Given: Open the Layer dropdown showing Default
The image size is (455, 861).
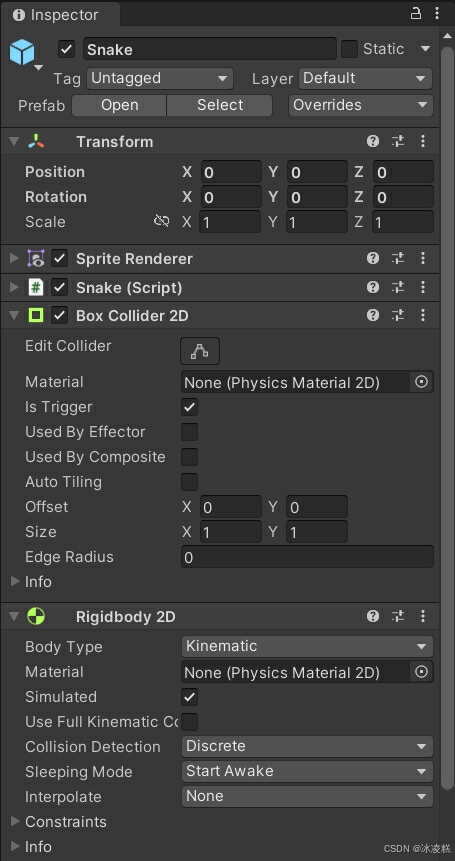Looking at the screenshot, I should tap(366, 79).
